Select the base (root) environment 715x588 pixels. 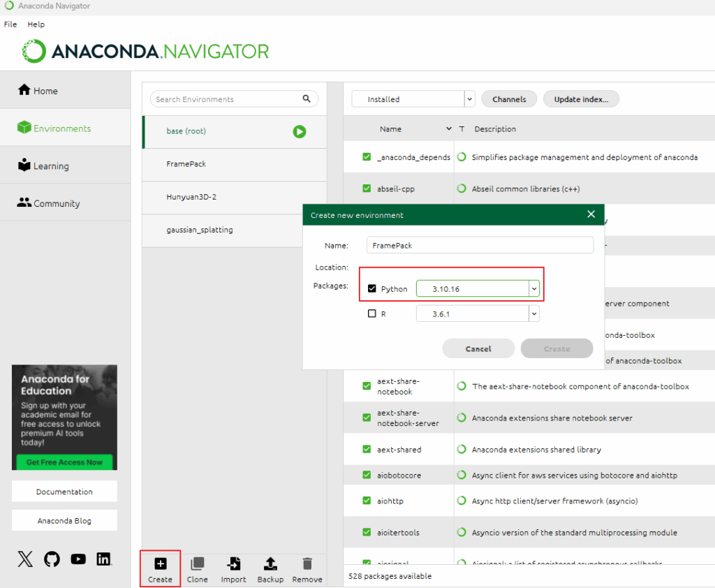pyautogui.click(x=235, y=132)
